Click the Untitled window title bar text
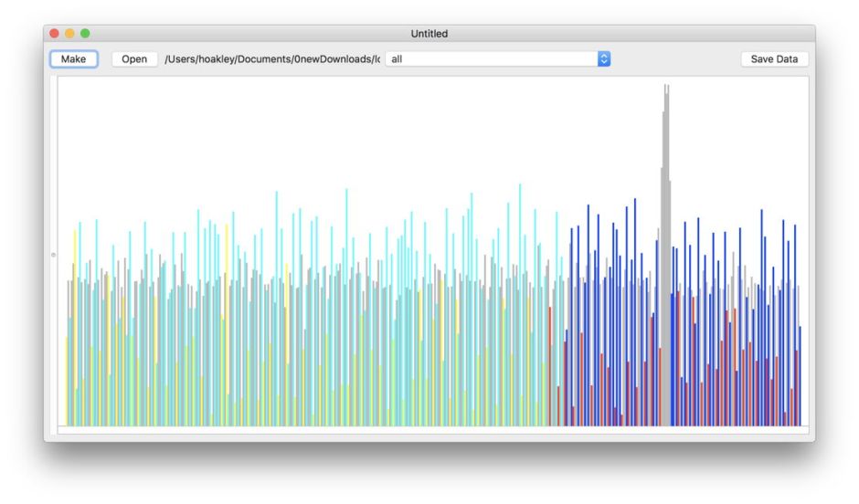The width and height of the screenshot is (859, 504). pos(429,34)
